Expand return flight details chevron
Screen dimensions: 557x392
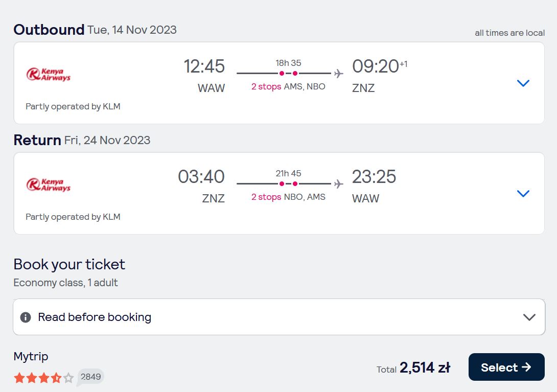coord(523,194)
